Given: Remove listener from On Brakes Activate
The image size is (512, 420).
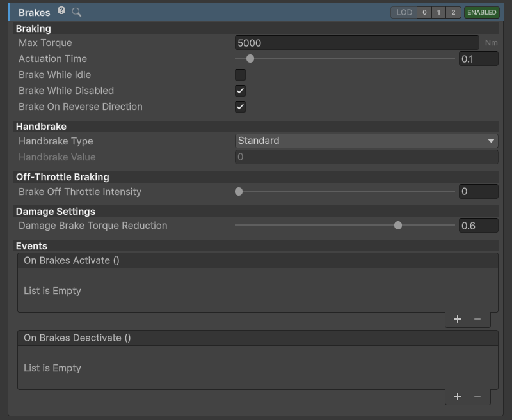Looking at the screenshot, I should (x=477, y=319).
